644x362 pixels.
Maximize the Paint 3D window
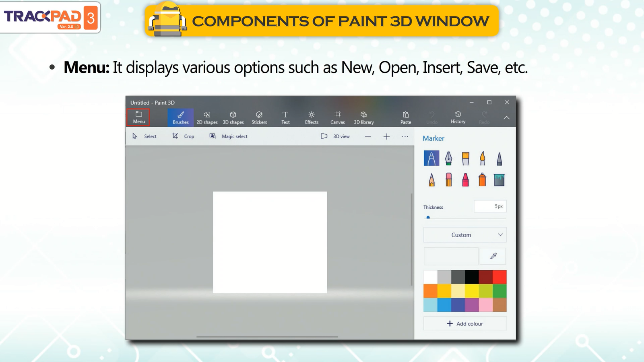pos(489,102)
